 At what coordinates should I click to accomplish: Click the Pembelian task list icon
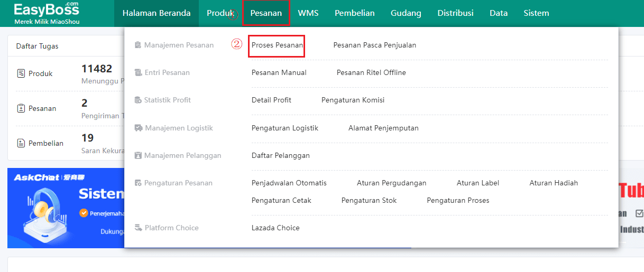coord(21,143)
